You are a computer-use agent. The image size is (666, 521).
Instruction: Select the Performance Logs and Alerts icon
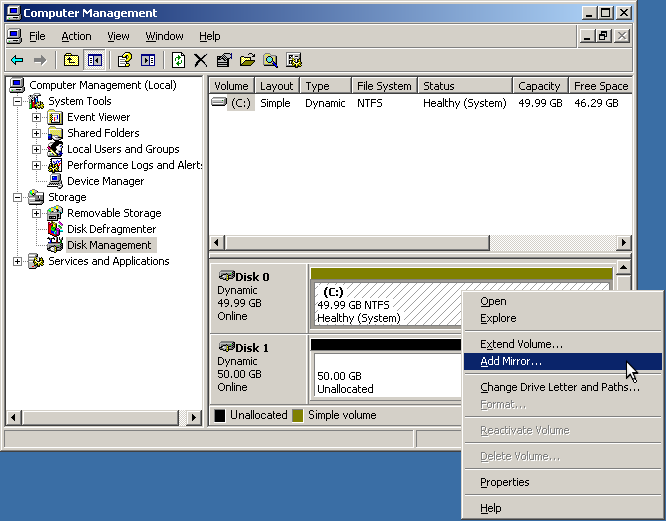coord(55,165)
